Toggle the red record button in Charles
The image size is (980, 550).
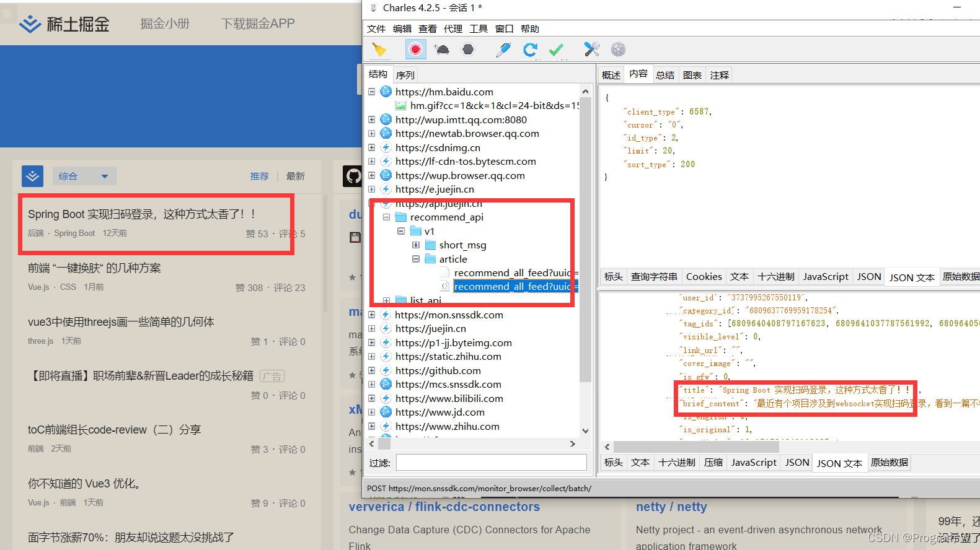tap(415, 50)
